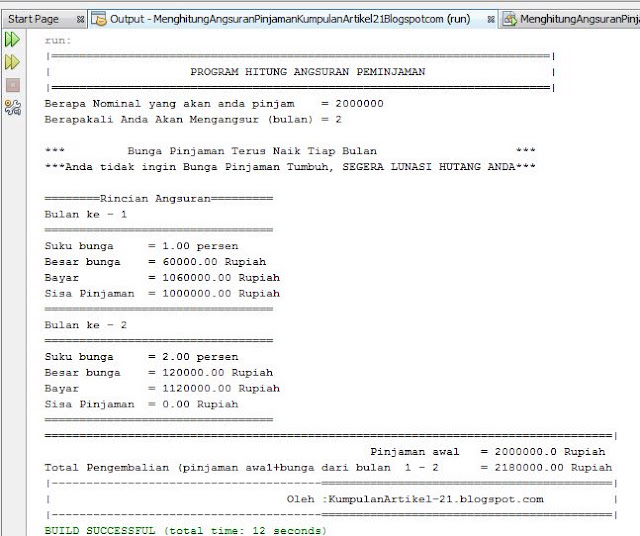Image resolution: width=640 pixels, height=536 pixels.
Task: Open the Output settings wrench icon
Action: coord(13,107)
